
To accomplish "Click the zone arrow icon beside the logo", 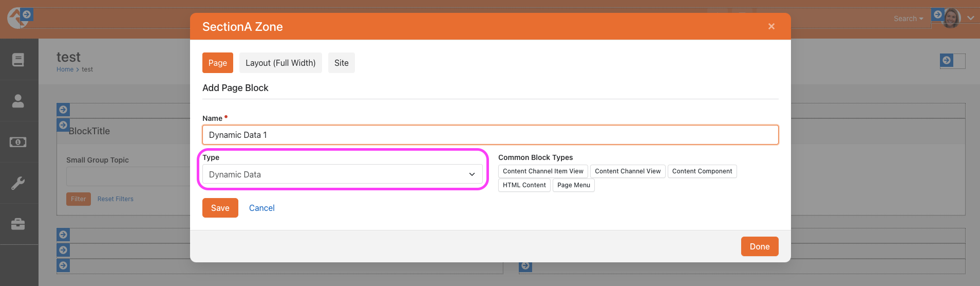I will point(27,14).
